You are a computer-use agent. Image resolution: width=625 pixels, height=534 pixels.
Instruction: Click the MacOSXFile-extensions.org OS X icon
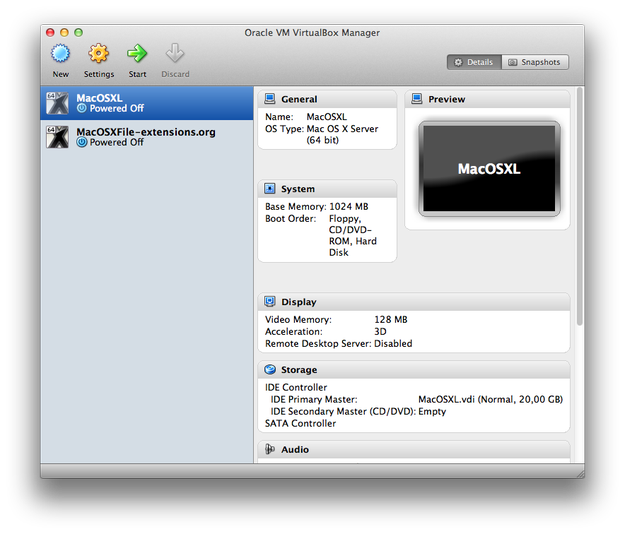pyautogui.click(x=57, y=137)
